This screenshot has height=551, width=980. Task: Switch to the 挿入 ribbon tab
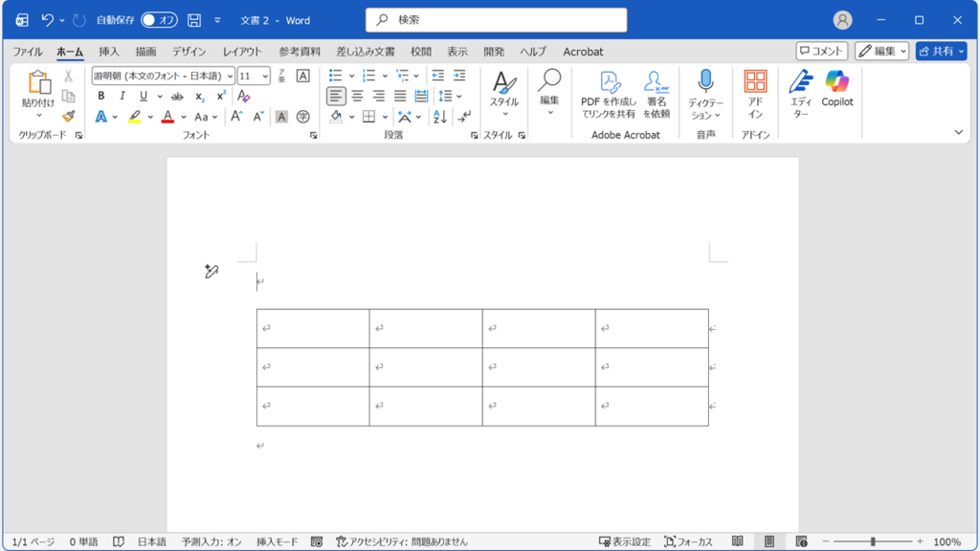(108, 52)
